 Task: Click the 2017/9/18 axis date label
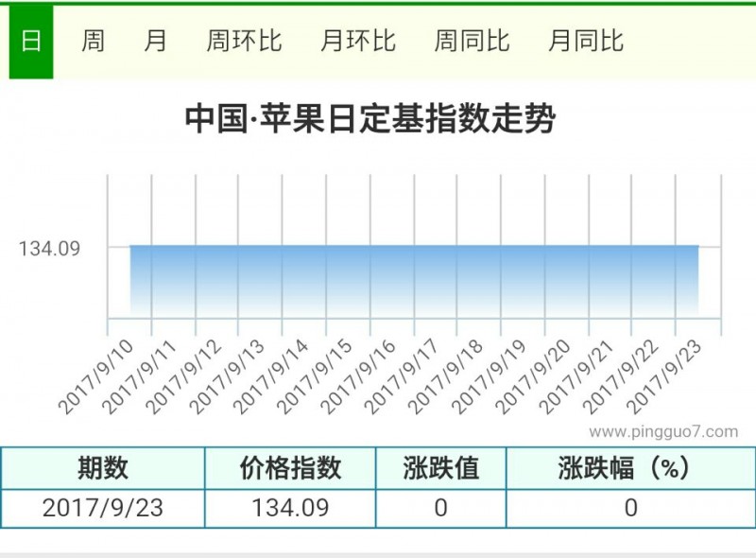(445, 376)
